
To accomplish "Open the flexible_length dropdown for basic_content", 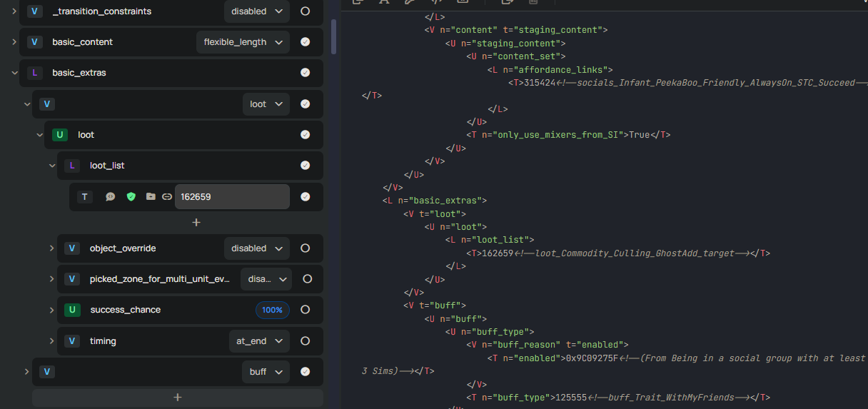I will tap(243, 42).
